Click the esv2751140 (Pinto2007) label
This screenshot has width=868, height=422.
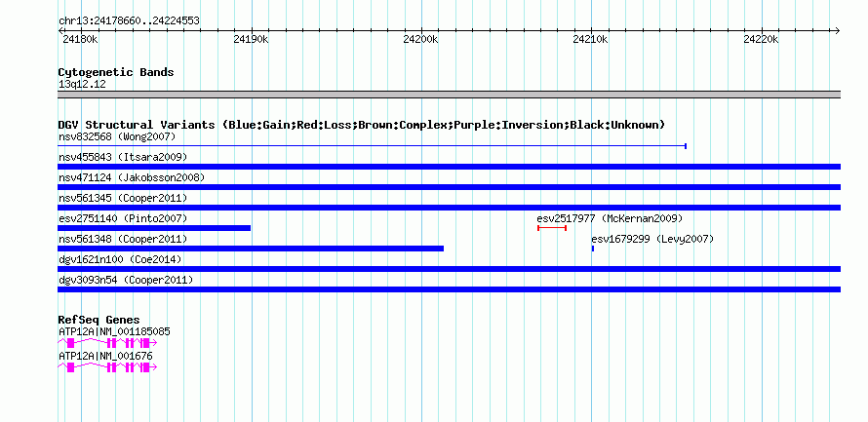point(123,218)
